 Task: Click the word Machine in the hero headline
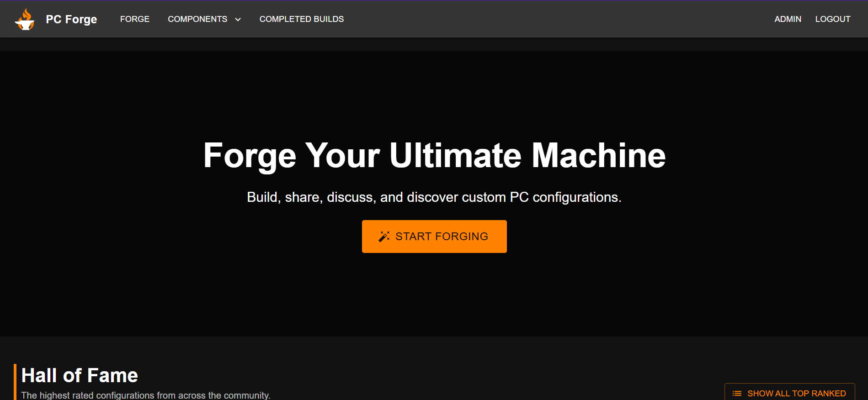(598, 156)
